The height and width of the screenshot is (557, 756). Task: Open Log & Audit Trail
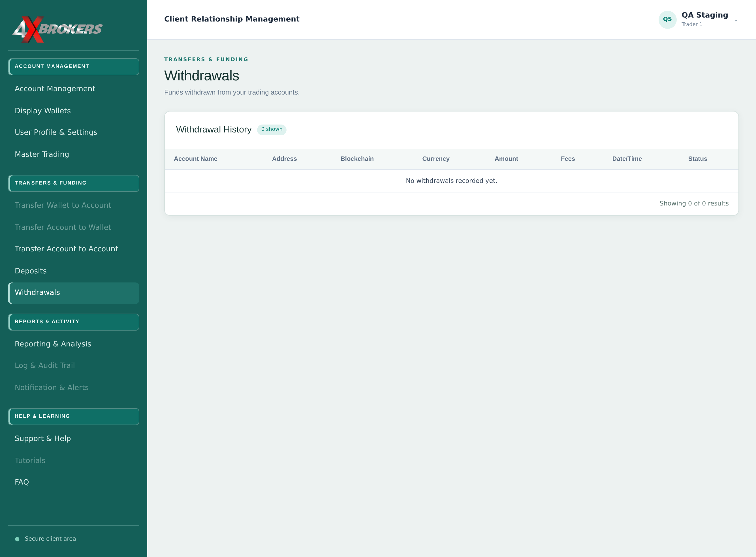coord(74,365)
